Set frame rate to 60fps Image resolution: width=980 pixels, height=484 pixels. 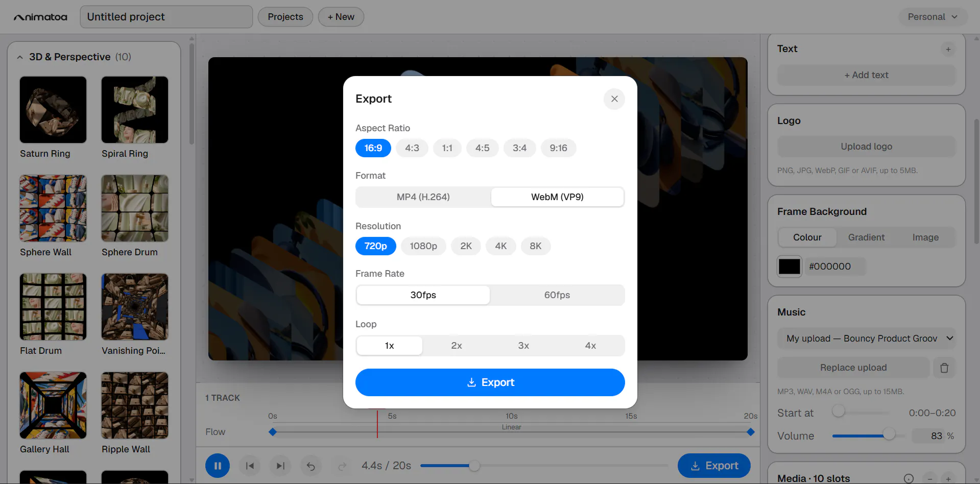point(557,295)
